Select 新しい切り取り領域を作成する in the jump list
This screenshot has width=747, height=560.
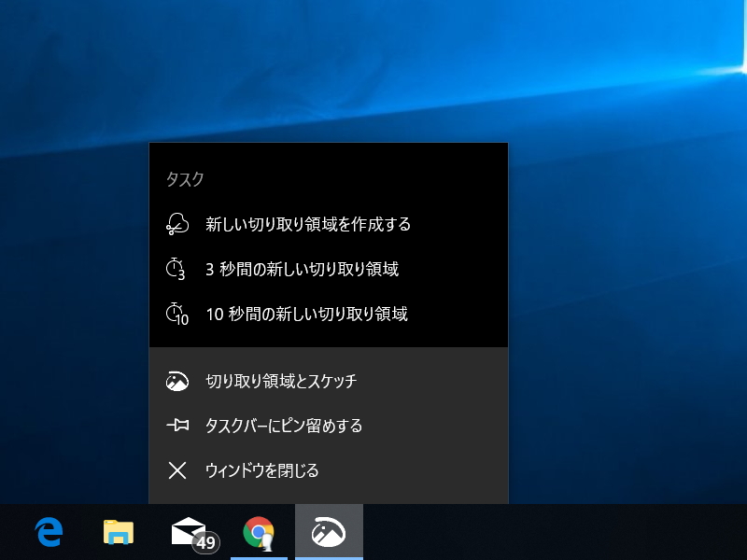click(329, 224)
